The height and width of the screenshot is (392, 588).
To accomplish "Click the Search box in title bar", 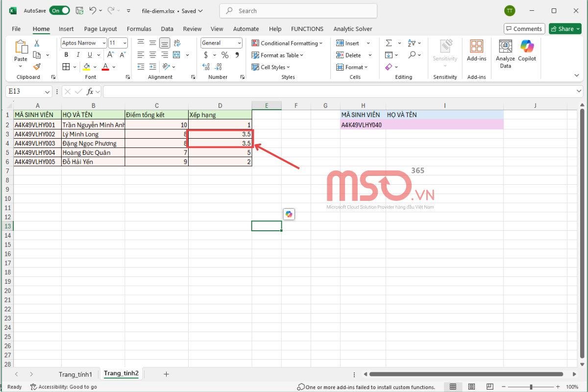I will (x=298, y=11).
